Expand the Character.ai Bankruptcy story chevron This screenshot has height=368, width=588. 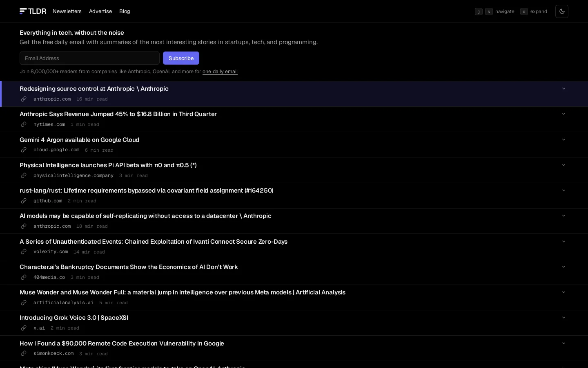[x=563, y=267]
